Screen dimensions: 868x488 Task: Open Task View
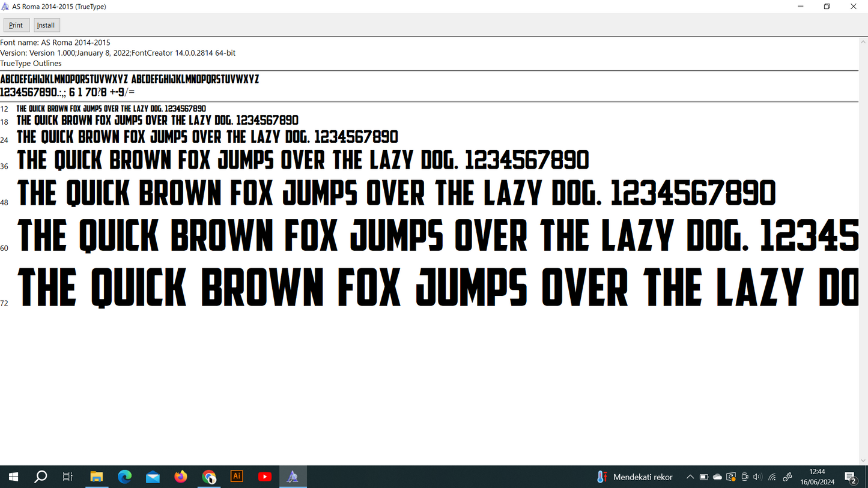pyautogui.click(x=67, y=476)
